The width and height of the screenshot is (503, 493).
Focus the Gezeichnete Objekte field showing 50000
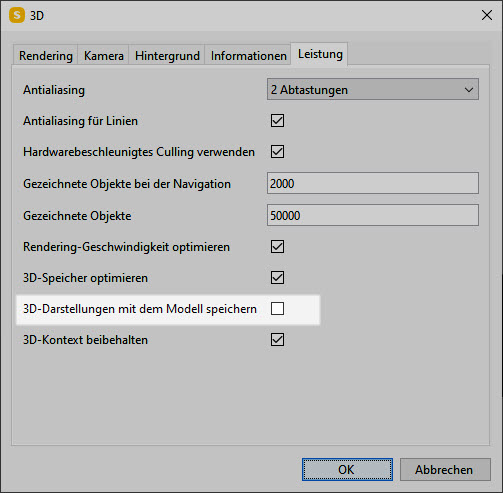coord(373,215)
